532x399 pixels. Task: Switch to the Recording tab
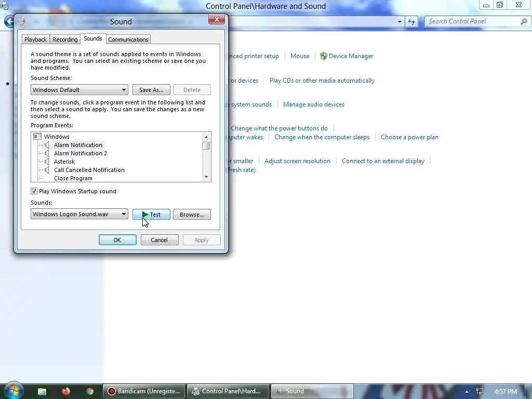(65, 39)
